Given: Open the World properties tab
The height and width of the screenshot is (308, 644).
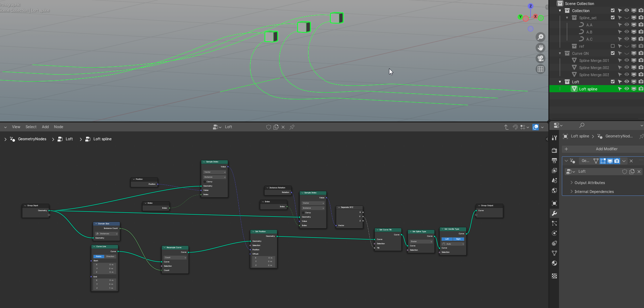Looking at the screenshot, I should tap(554, 190).
